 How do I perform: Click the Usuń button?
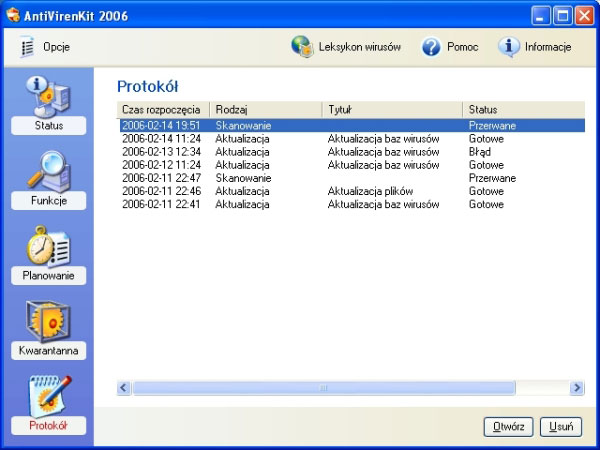561,427
